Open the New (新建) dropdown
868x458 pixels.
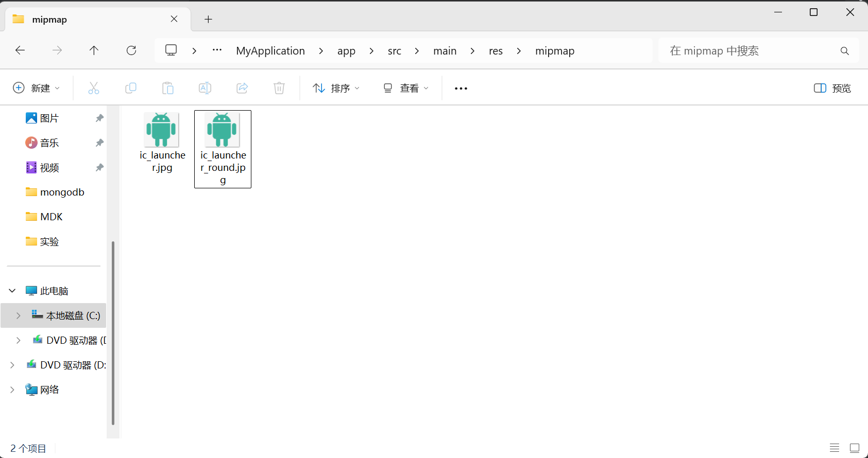(36, 88)
